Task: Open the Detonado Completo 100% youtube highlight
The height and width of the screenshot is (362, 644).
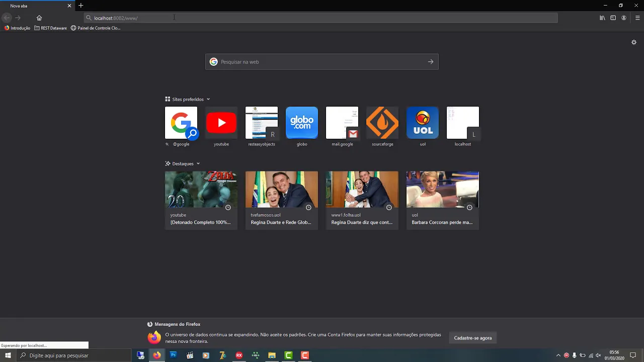Action: point(201,200)
